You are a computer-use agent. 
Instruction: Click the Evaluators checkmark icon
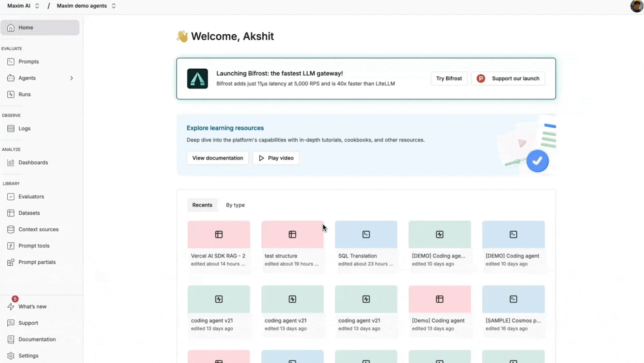tap(11, 197)
